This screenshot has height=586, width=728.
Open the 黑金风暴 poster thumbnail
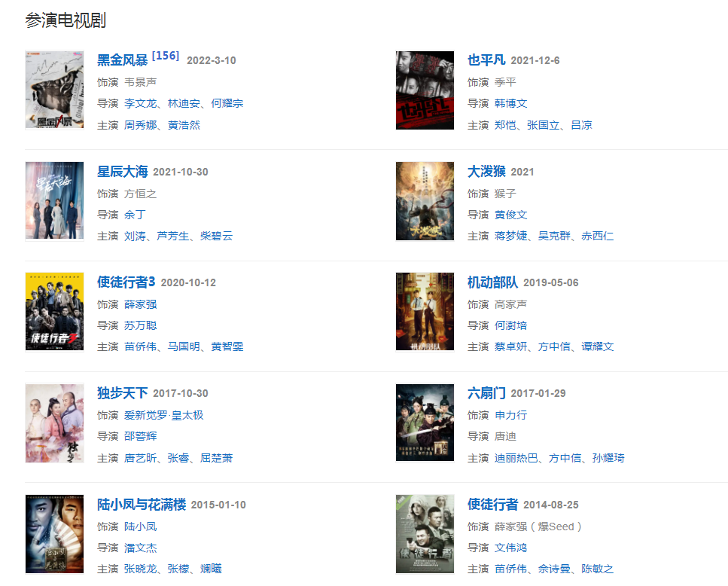coord(54,90)
